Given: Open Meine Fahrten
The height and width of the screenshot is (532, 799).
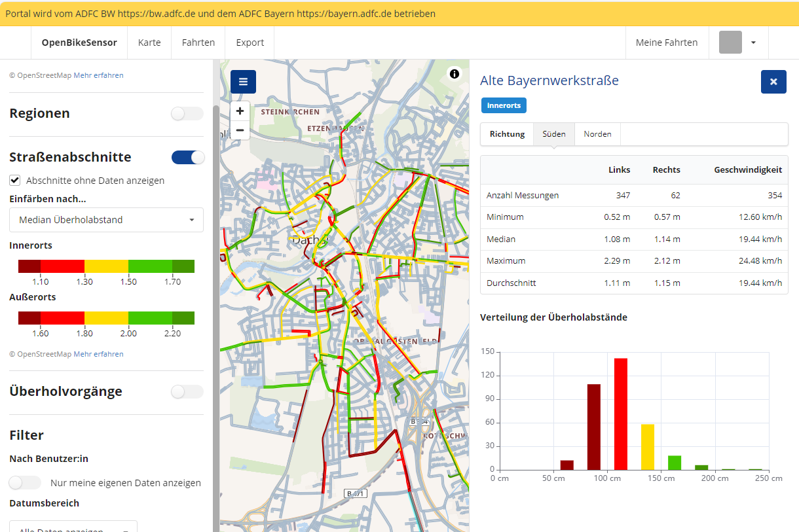Looking at the screenshot, I should pyautogui.click(x=667, y=43).
